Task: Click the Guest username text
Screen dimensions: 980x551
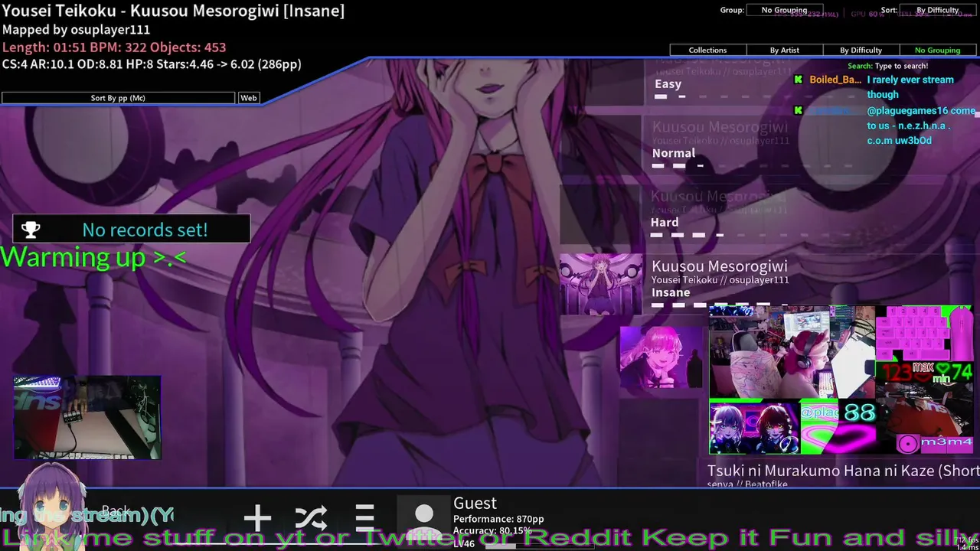Action: pos(475,503)
